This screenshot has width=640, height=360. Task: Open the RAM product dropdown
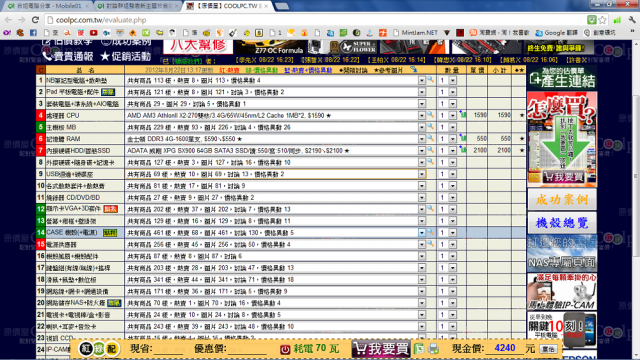[422, 139]
